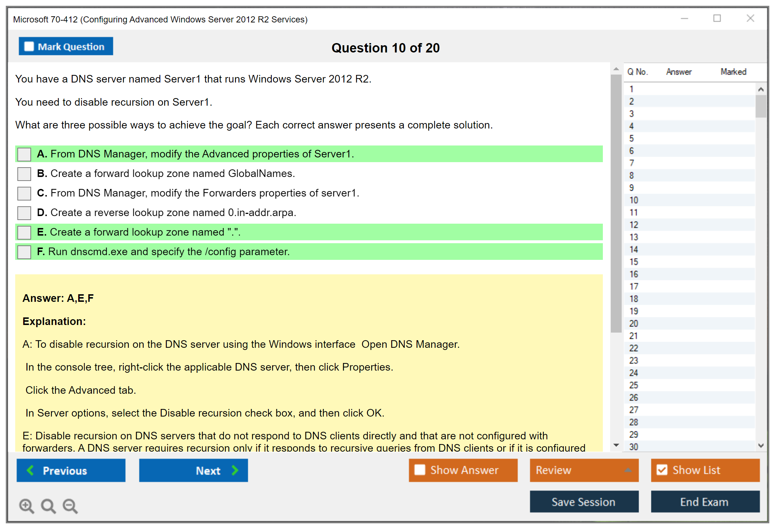Expand the Review dropdown menu
This screenshot has height=532, width=778.
click(628, 470)
